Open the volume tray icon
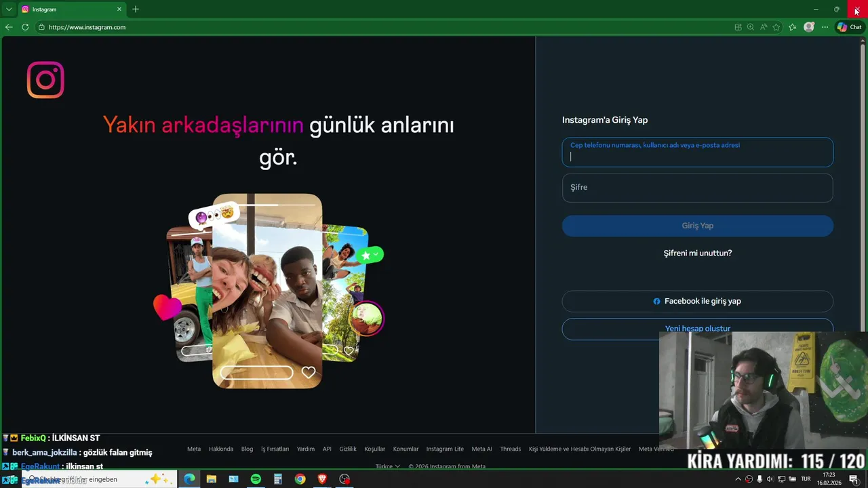 [x=770, y=479]
